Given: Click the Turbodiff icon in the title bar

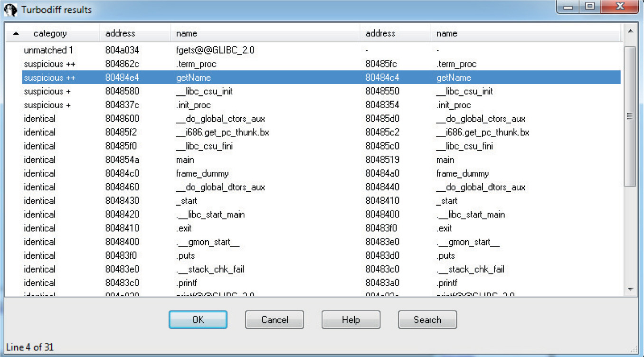Looking at the screenshot, I should click(10, 9).
